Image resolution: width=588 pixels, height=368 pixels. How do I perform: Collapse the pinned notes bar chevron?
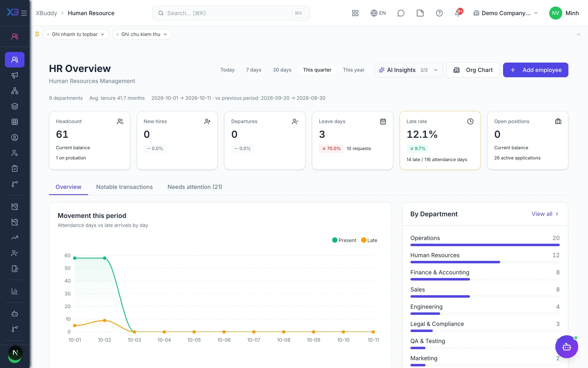(579, 34)
